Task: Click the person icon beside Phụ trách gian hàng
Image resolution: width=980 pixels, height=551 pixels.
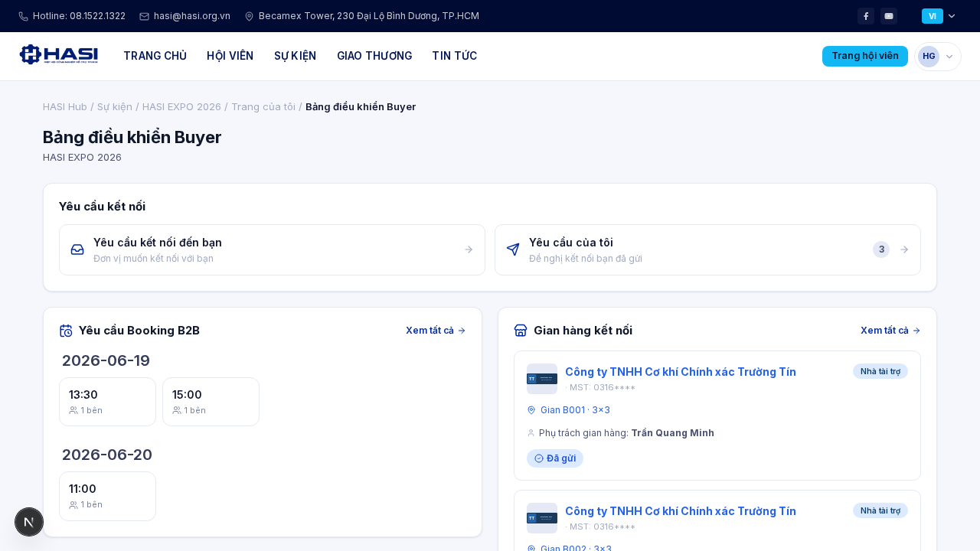Action: [531, 433]
